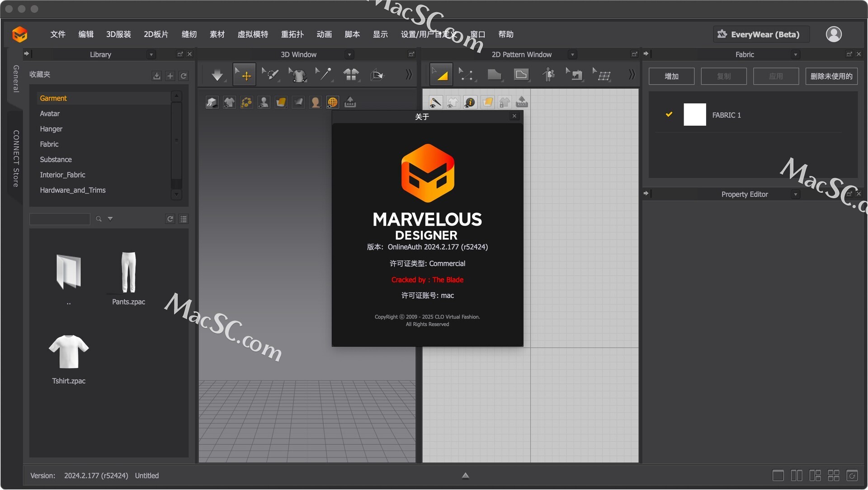
Task: Click the avatar skin head icon
Action: tap(316, 103)
